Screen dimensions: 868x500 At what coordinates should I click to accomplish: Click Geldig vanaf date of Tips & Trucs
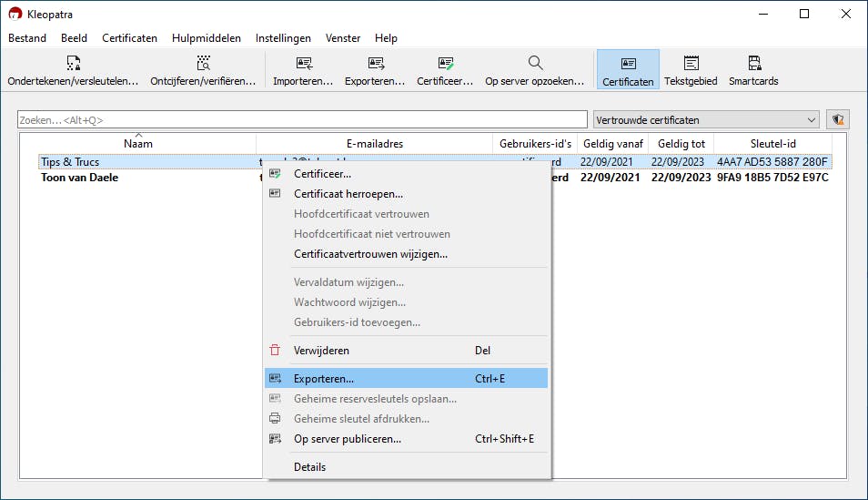pos(606,162)
